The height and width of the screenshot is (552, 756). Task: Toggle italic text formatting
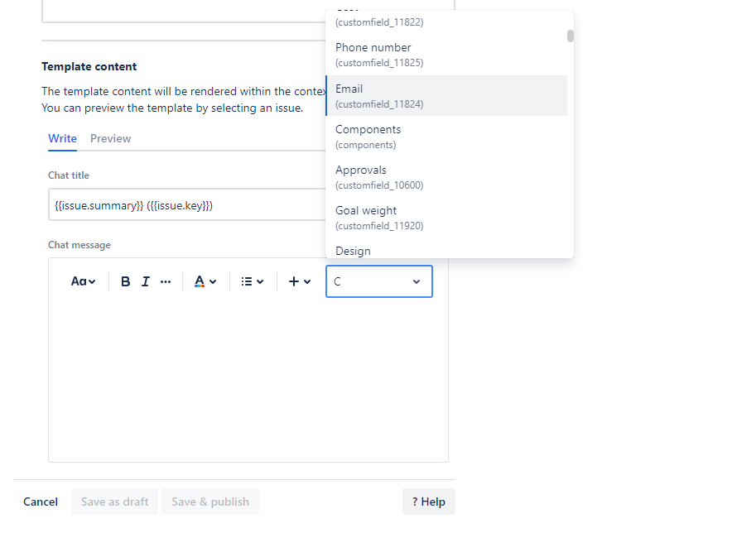(x=146, y=281)
